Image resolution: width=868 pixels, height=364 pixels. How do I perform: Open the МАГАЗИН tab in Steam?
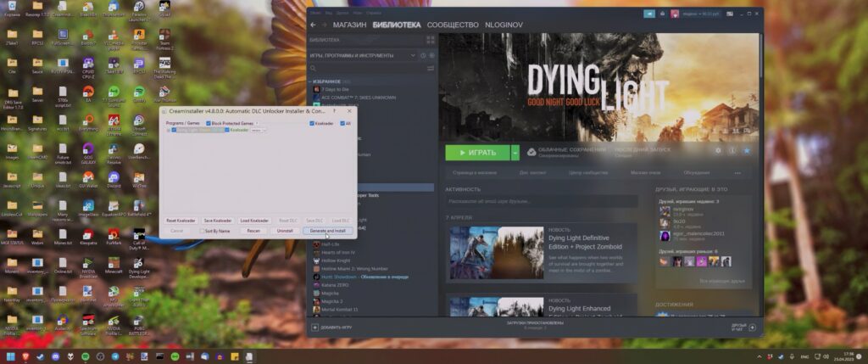[349, 25]
